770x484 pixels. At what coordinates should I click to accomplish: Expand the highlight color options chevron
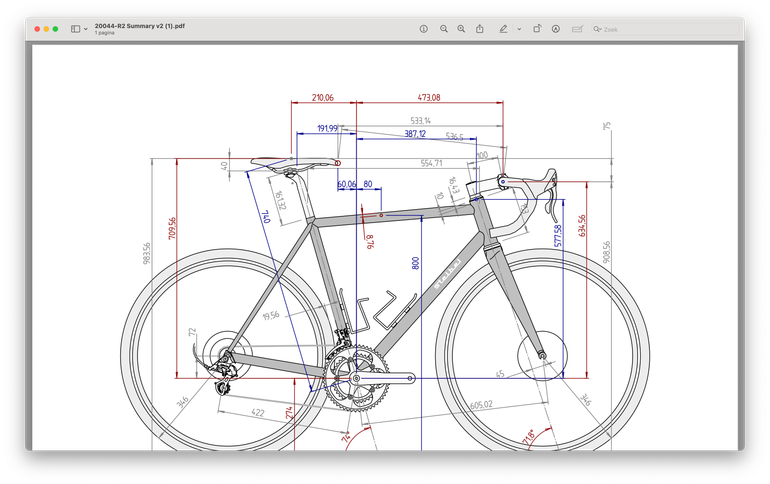[x=519, y=29]
